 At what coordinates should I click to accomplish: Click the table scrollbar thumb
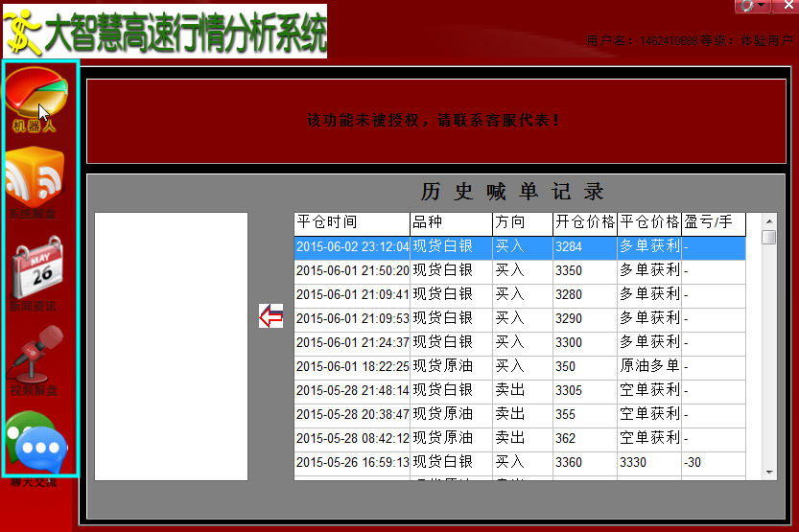point(769,237)
